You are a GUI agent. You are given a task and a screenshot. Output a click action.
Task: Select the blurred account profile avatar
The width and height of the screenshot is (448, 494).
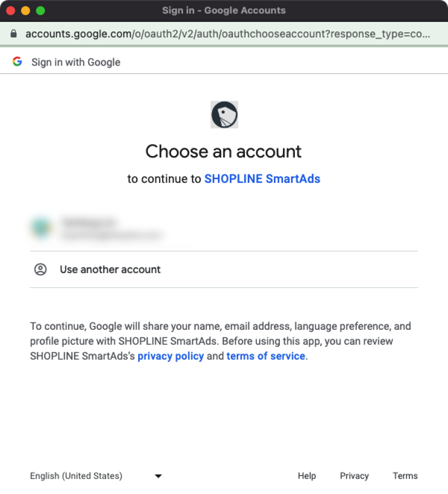coord(40,228)
